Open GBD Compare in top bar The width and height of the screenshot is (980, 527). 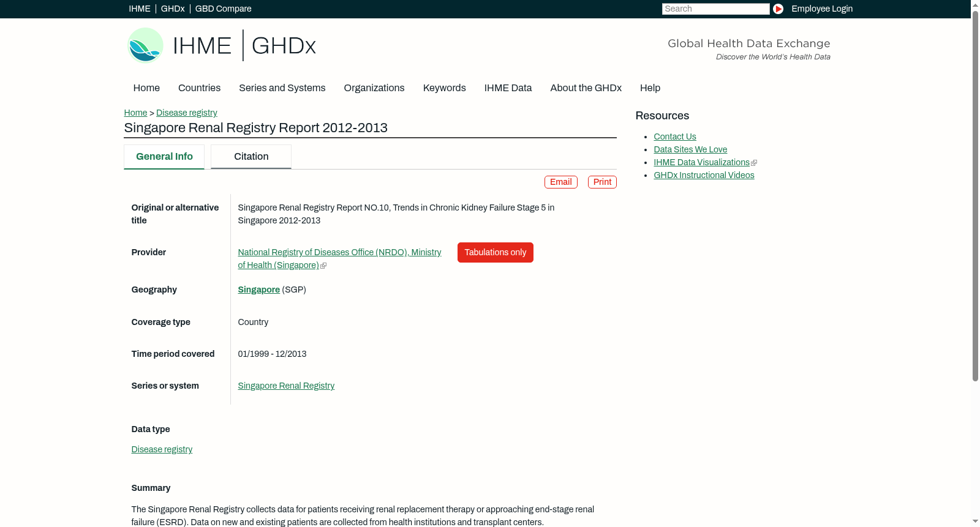point(223,9)
